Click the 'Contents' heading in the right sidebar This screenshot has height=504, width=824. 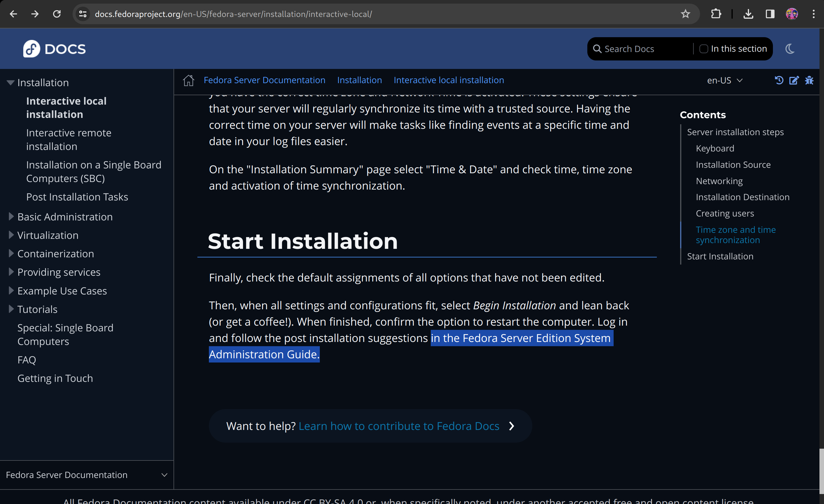pyautogui.click(x=702, y=115)
